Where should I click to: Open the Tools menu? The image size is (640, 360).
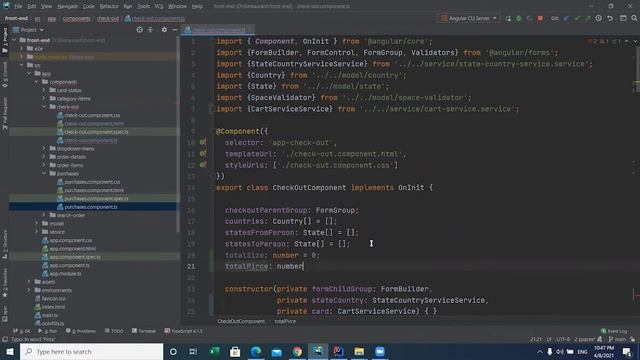click(143, 6)
